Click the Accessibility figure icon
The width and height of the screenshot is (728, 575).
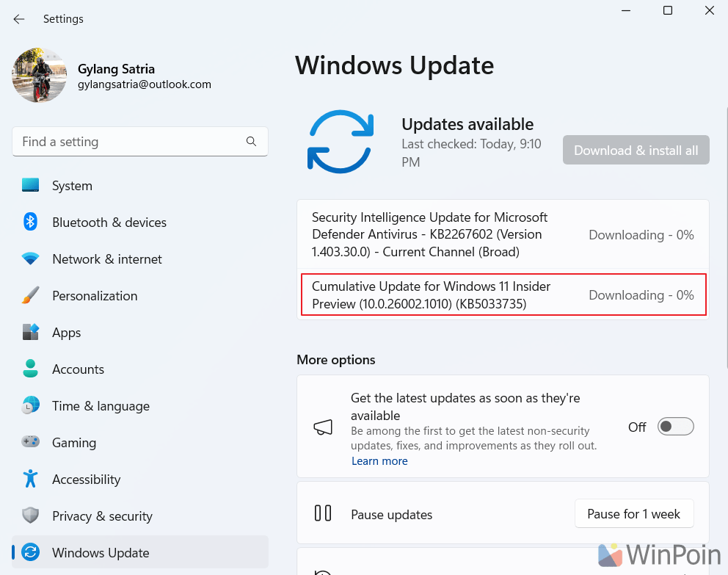tap(30, 480)
